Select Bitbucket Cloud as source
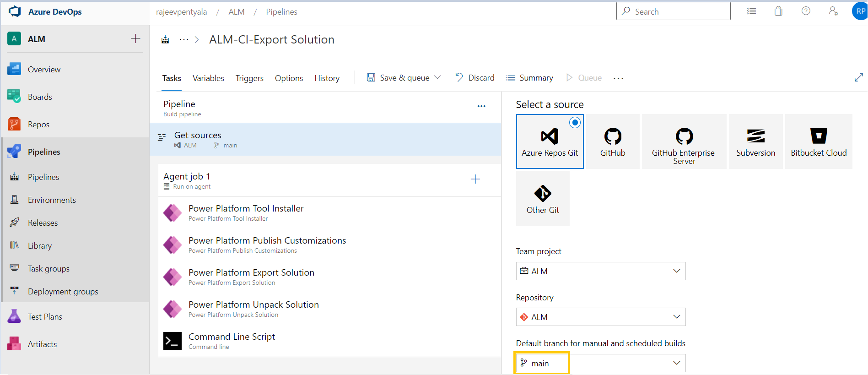 pos(818,141)
